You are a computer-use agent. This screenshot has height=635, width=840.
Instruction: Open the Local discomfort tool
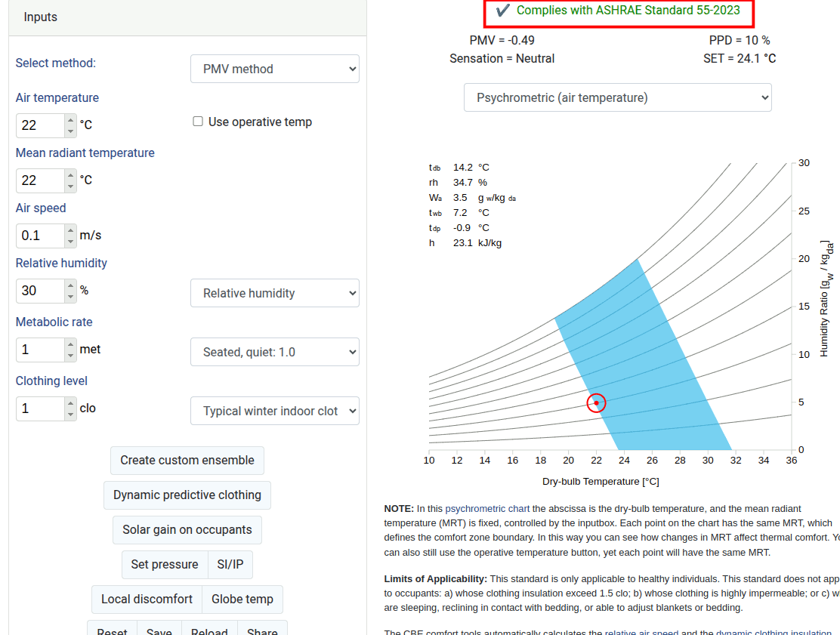[x=147, y=599]
